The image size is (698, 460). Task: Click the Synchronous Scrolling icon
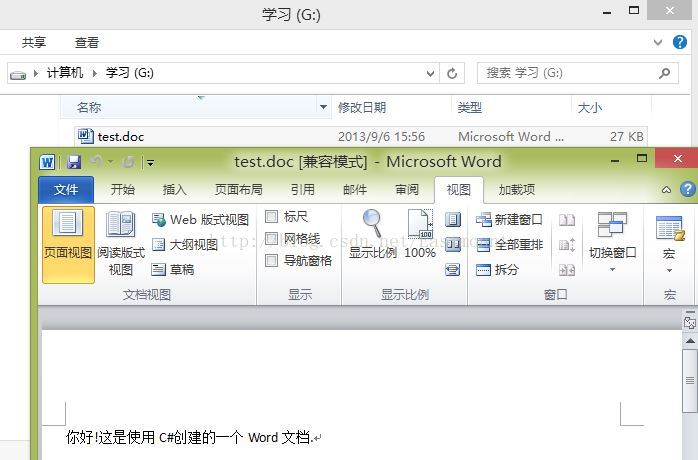(567, 244)
